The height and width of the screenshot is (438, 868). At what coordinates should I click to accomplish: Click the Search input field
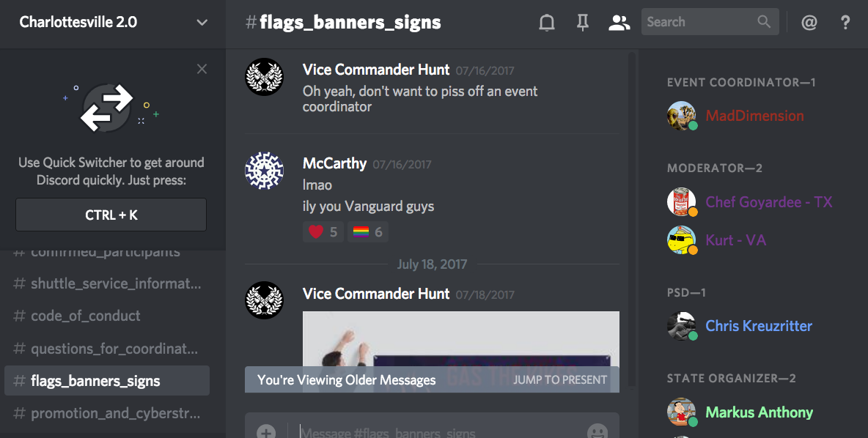(699, 21)
